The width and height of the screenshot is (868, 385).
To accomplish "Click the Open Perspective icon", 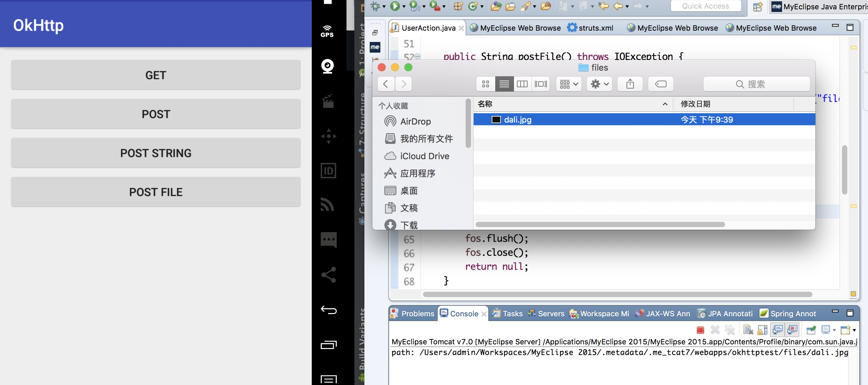I will click(758, 6).
